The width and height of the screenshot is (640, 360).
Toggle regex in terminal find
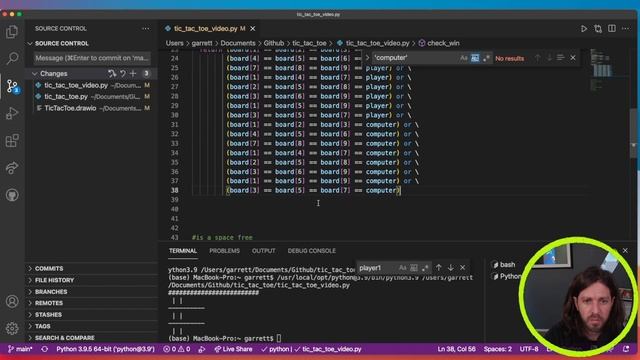[x=425, y=268]
